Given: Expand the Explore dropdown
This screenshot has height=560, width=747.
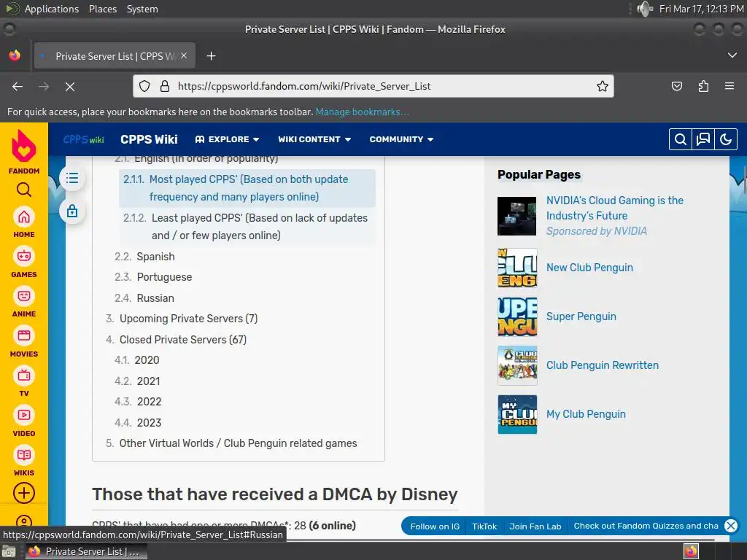Looking at the screenshot, I should click(228, 139).
